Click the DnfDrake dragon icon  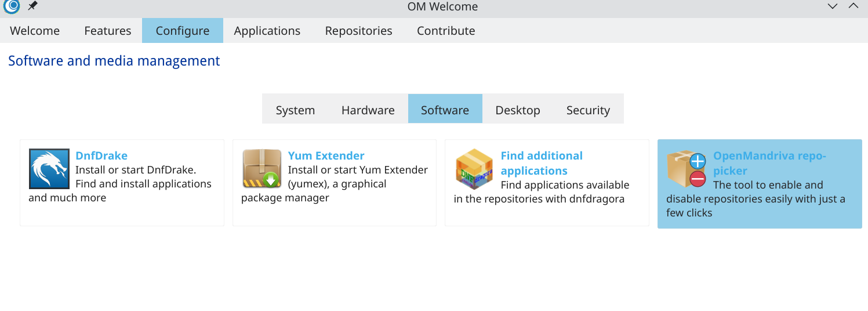coord(49,169)
